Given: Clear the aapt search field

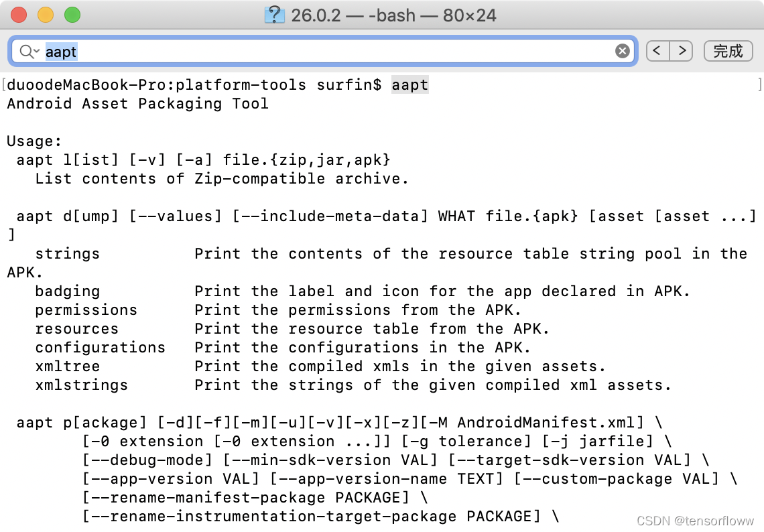Looking at the screenshot, I should 622,51.
